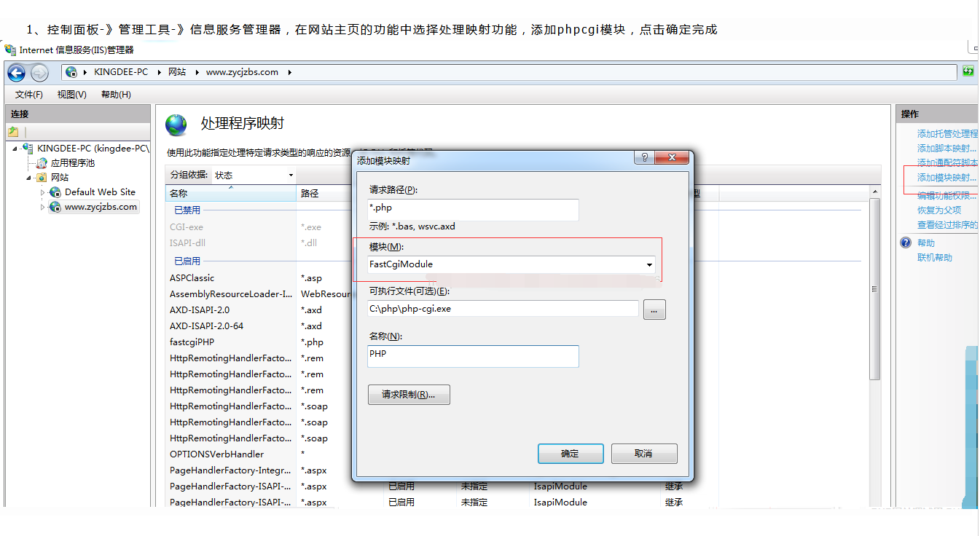Sort by the 路径 column header

(x=324, y=193)
